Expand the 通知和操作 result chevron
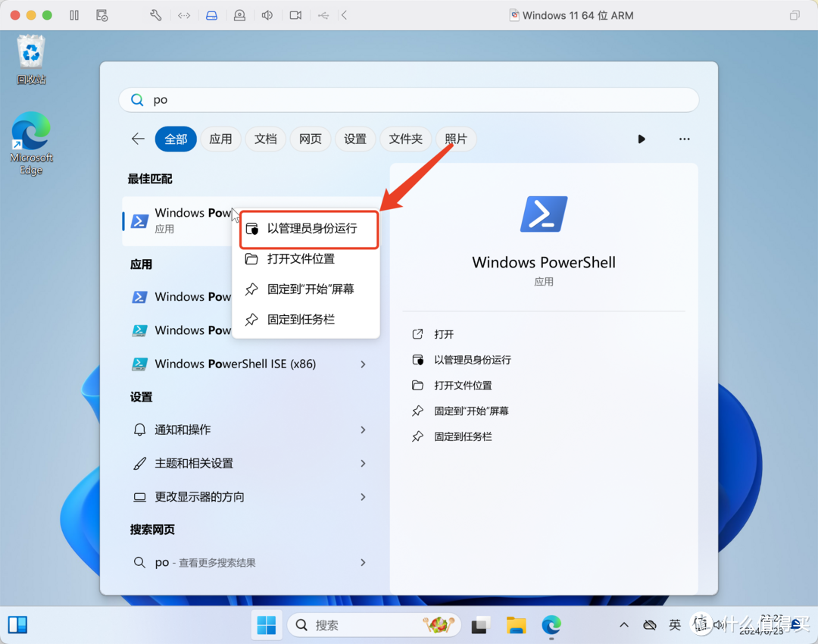818x644 pixels. [x=363, y=430]
